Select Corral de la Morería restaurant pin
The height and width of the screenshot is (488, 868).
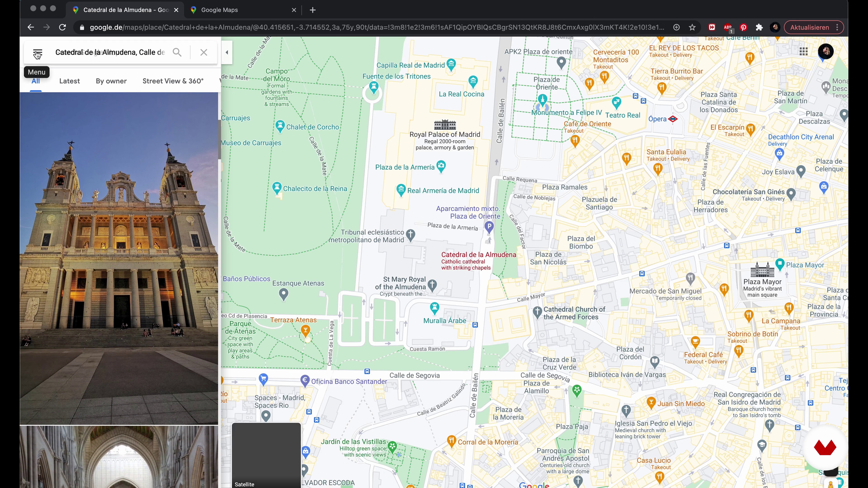pyautogui.click(x=452, y=441)
